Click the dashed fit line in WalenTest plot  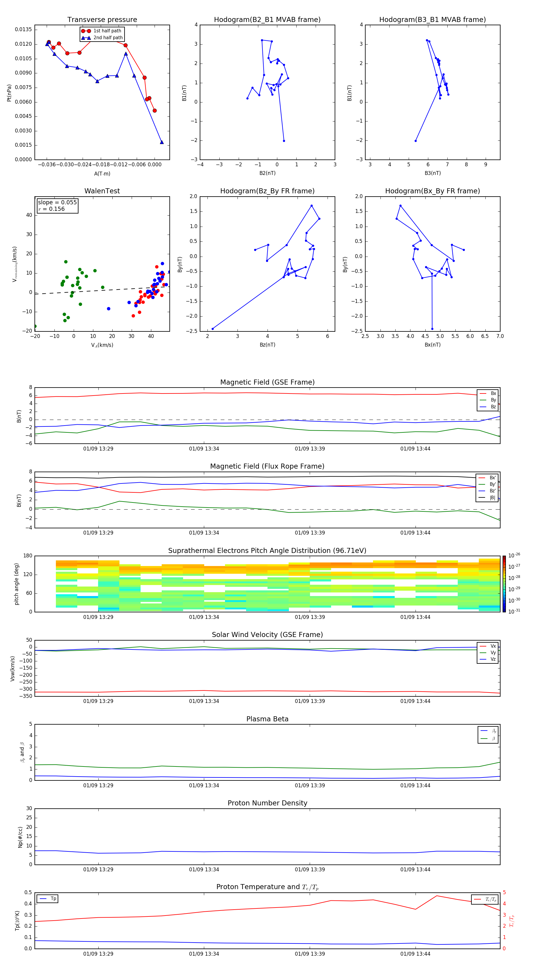pyautogui.click(x=102, y=290)
